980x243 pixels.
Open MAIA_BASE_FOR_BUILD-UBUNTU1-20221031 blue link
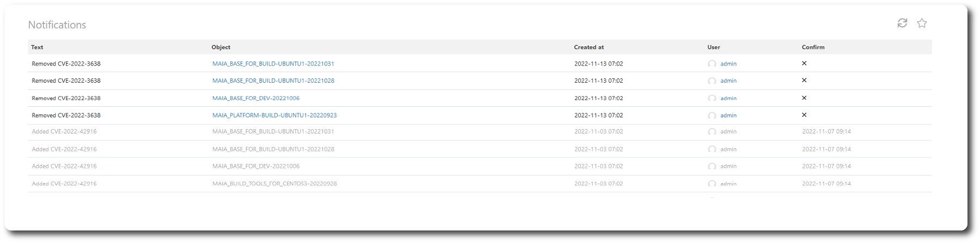[x=273, y=64]
